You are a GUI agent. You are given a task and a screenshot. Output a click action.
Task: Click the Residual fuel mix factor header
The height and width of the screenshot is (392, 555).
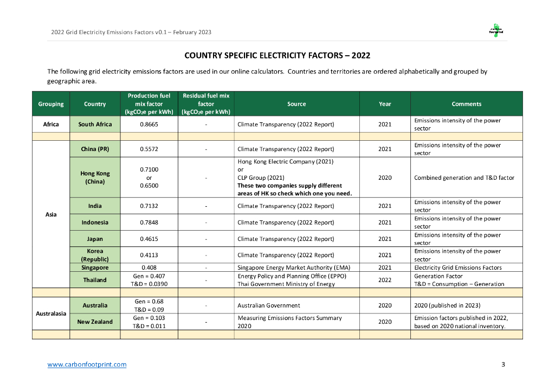(206, 104)
